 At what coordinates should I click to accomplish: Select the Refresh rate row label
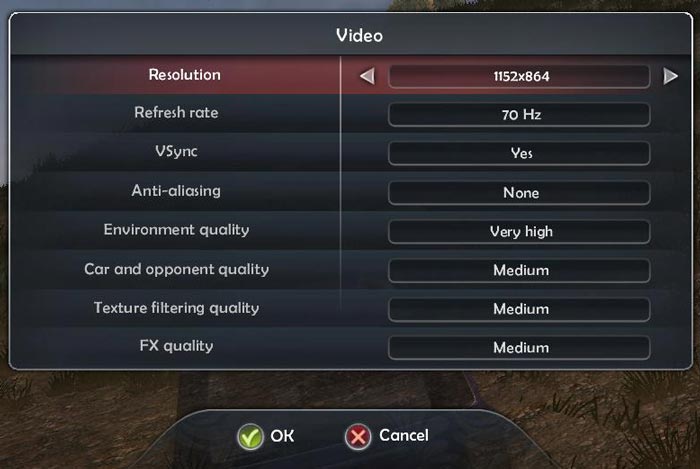pos(176,112)
